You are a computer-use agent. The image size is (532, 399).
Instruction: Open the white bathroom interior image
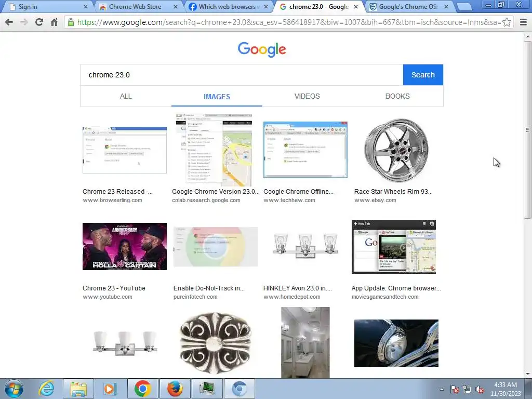pyautogui.click(x=305, y=343)
